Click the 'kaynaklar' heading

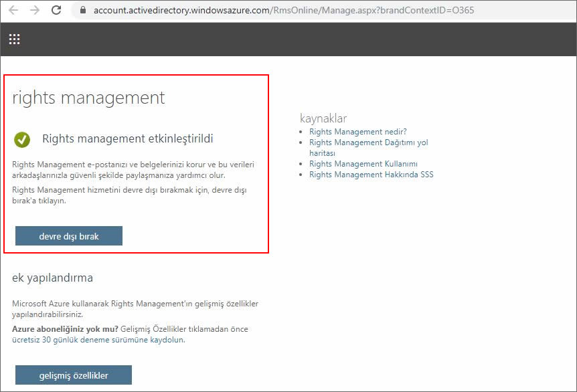pyautogui.click(x=323, y=118)
